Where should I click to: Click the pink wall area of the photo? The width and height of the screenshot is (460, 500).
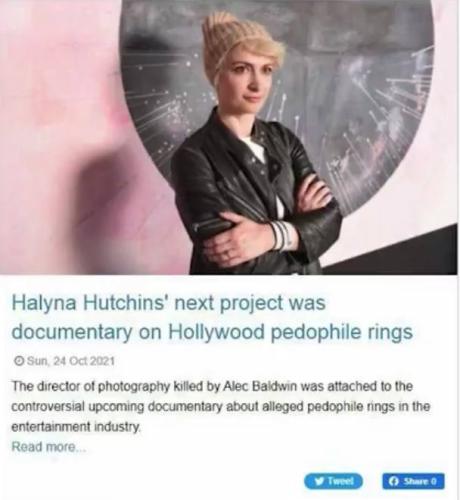60,133
